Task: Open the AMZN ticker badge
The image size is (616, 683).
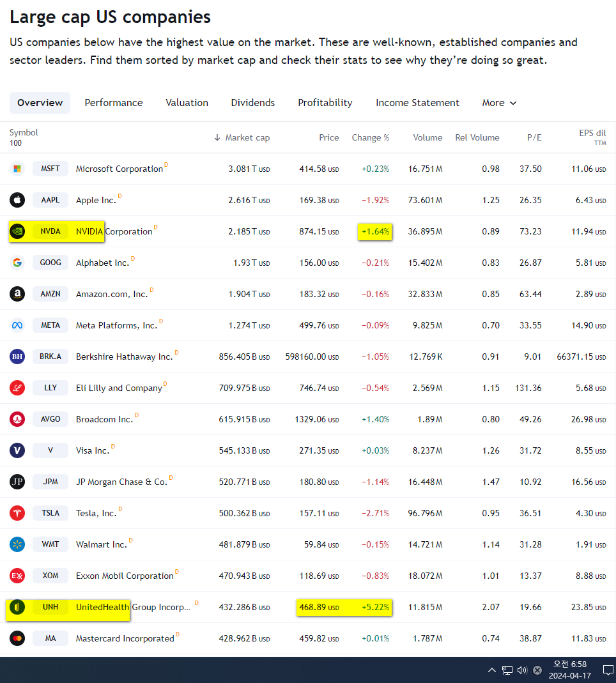Action: click(50, 294)
